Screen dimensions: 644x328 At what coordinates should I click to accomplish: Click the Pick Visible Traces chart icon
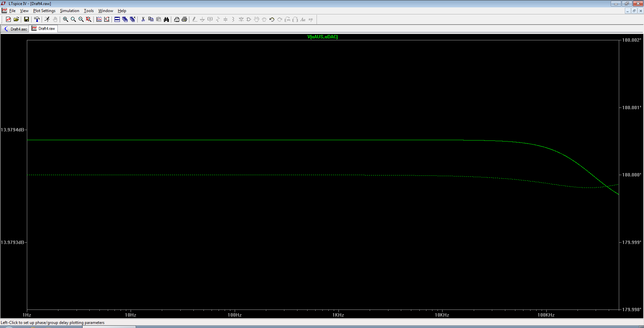(x=99, y=19)
